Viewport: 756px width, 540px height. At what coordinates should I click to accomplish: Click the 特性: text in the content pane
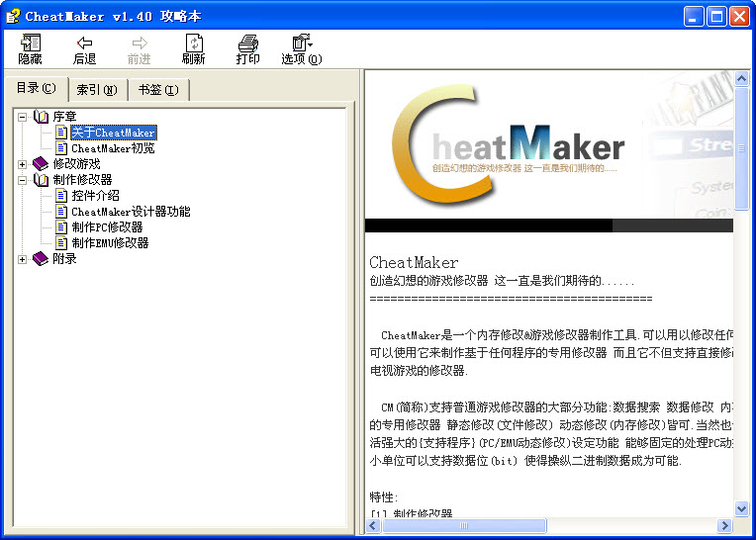(384, 496)
